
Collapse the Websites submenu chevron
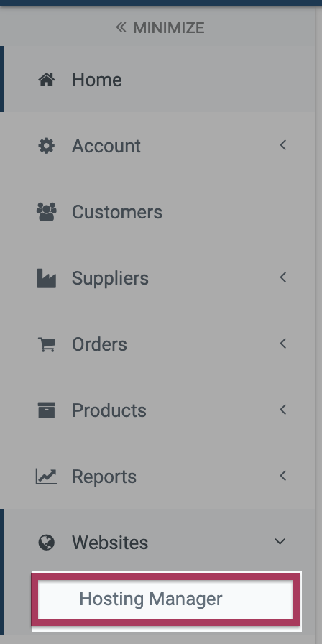pos(280,542)
